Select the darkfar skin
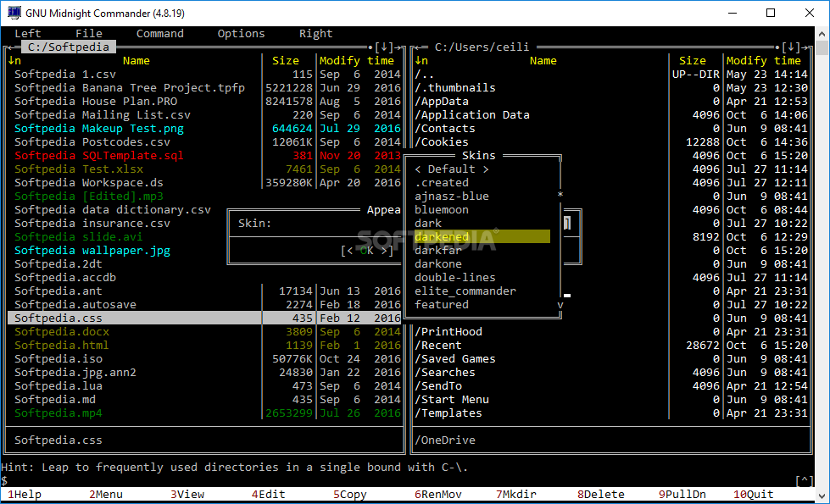Image resolution: width=830 pixels, height=504 pixels. pyautogui.click(x=437, y=251)
